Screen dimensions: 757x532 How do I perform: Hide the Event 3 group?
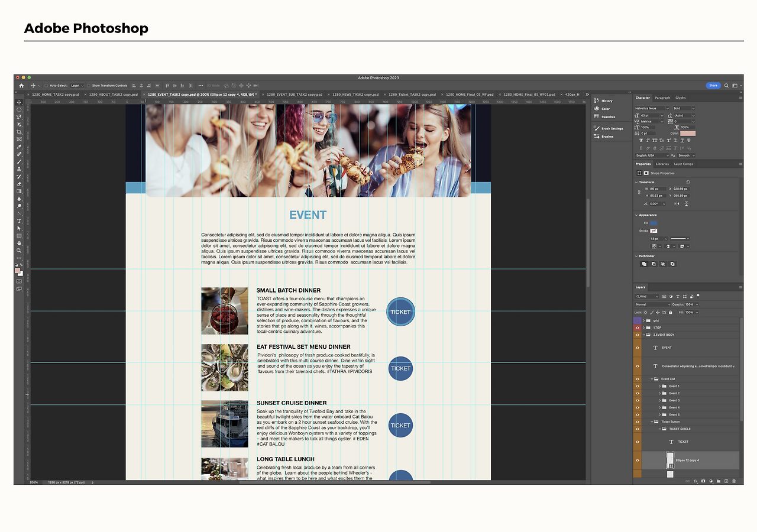click(637, 400)
